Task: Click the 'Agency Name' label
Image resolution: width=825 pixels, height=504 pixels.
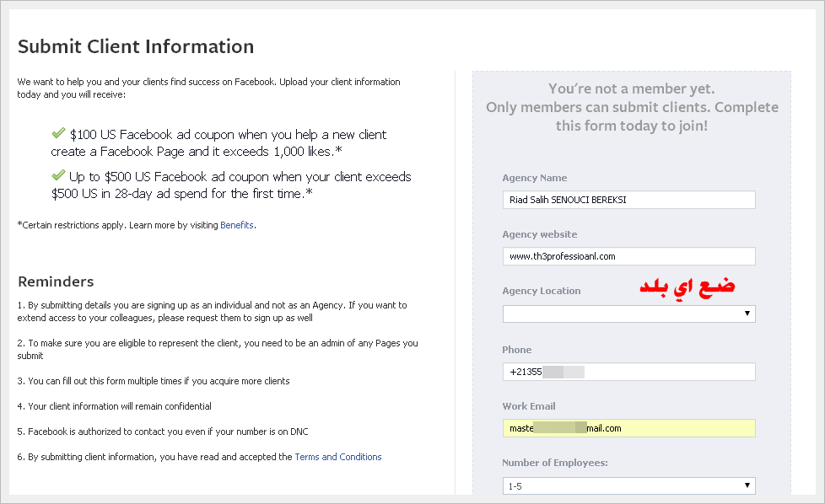Action: tap(535, 178)
